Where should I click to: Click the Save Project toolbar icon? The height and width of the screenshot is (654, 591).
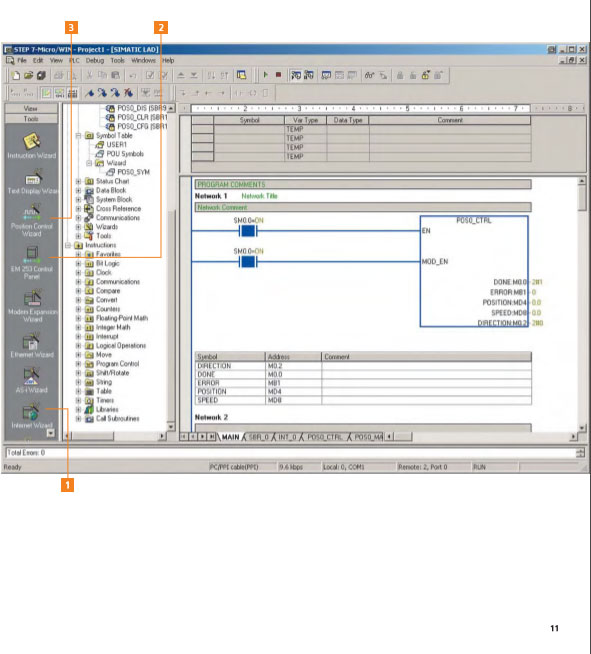click(41, 75)
